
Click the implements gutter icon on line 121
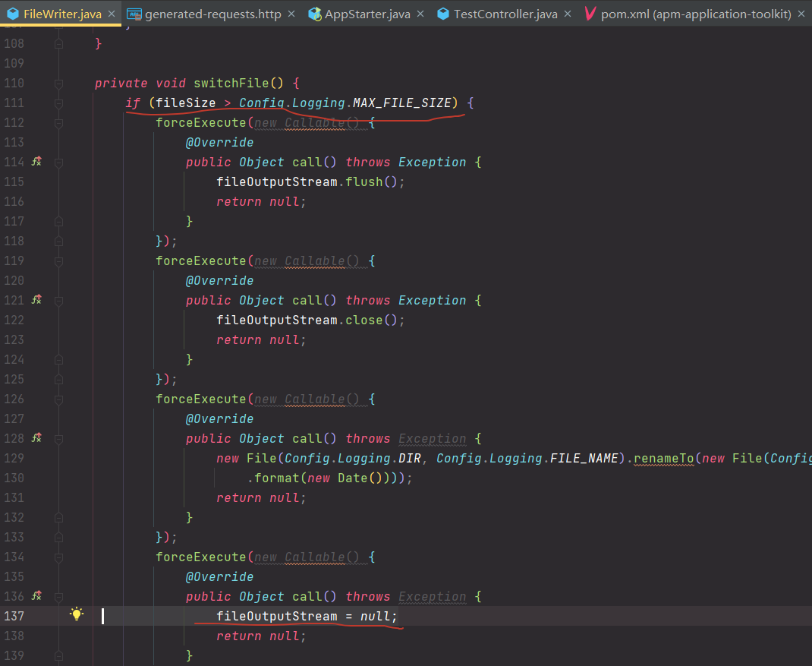(36, 300)
